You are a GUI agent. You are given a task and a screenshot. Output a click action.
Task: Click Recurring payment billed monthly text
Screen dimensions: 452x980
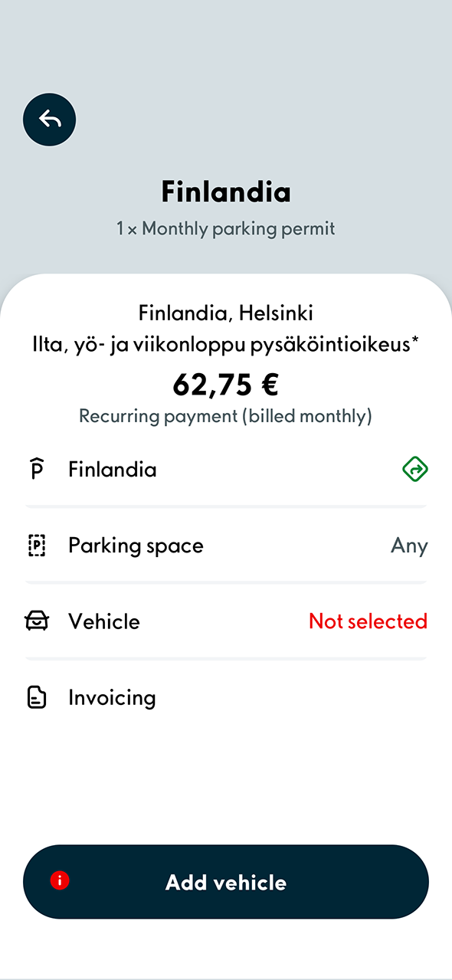coord(226,416)
